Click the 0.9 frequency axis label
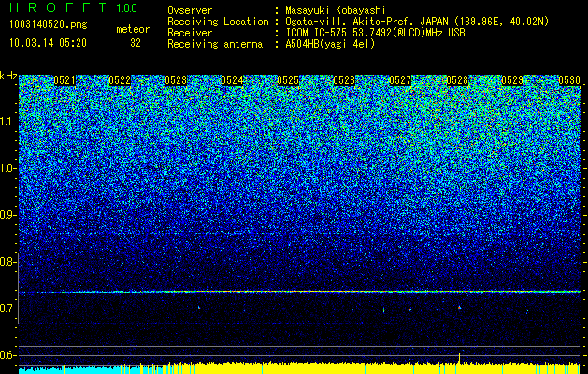 coord(7,215)
